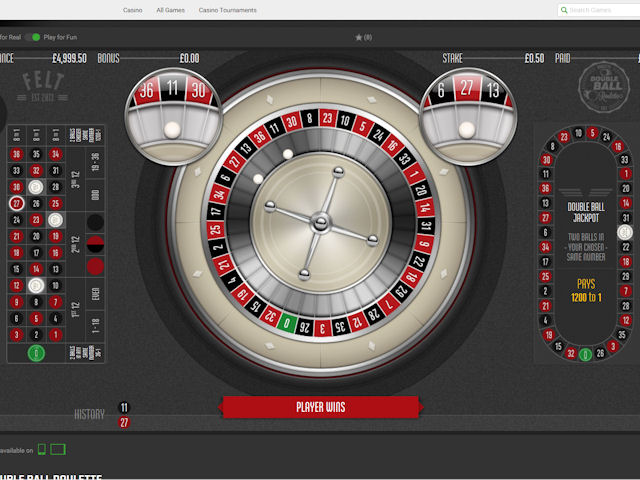Select red 12 on the betting table
This screenshot has width=640, height=480.
[x=16, y=285]
